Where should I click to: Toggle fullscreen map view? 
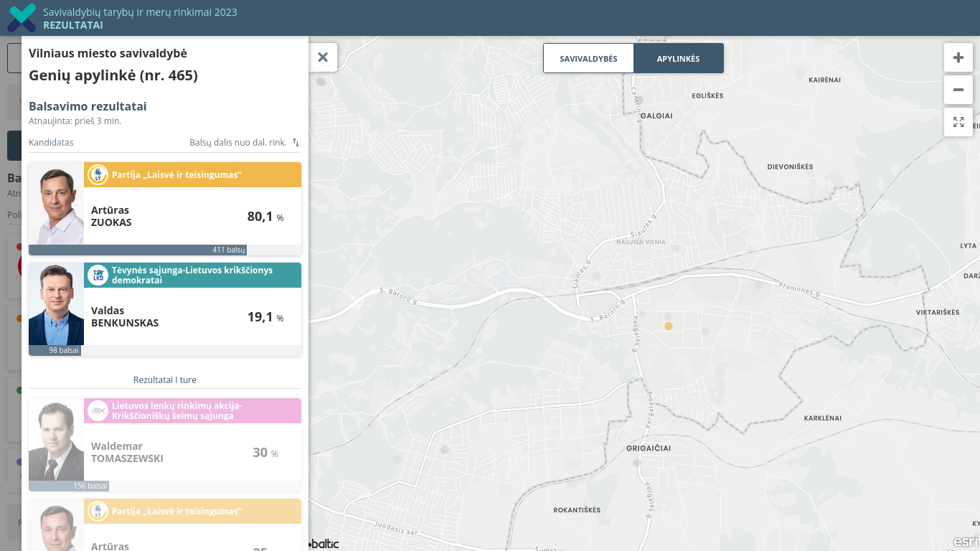958,122
